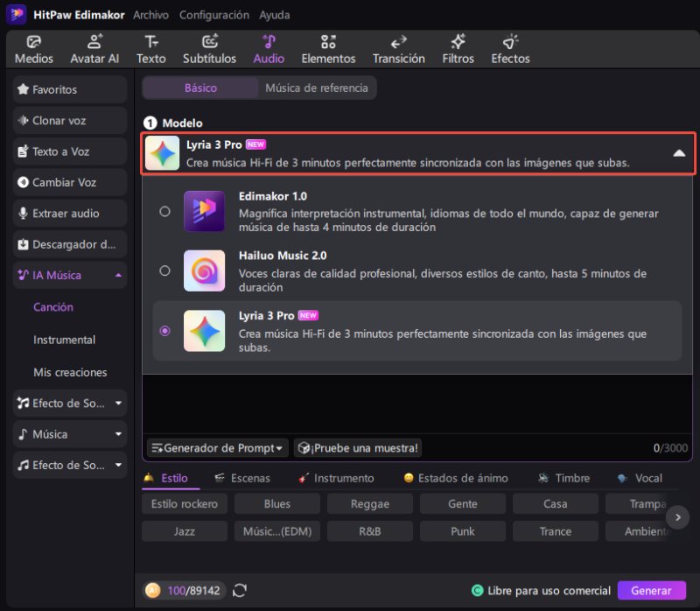Select the Lyria 3 Pro radio button
The height and width of the screenshot is (611, 700).
(x=164, y=331)
